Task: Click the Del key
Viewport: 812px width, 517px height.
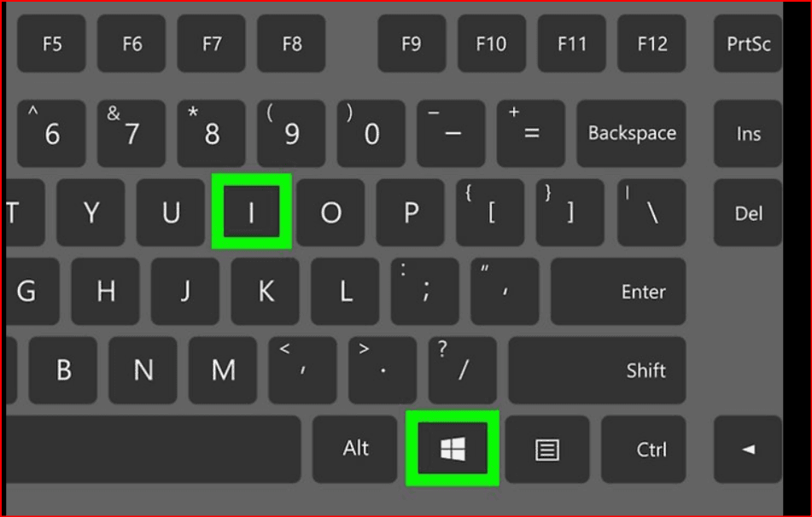Action: click(748, 212)
